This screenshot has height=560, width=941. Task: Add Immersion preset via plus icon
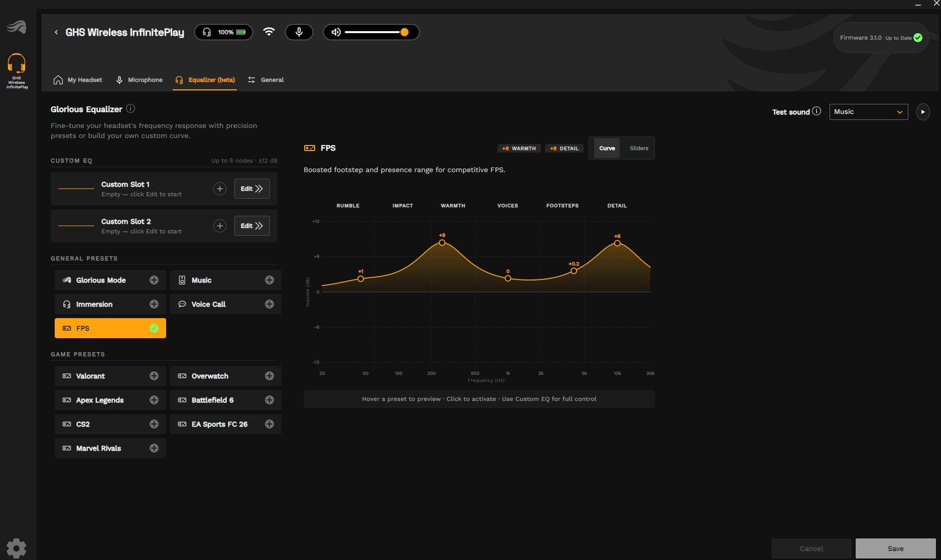[x=154, y=304]
